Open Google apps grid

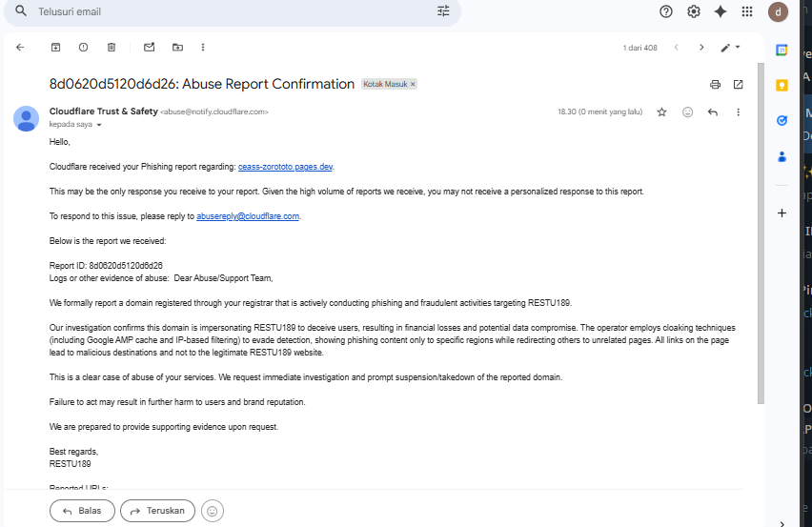pos(747,11)
